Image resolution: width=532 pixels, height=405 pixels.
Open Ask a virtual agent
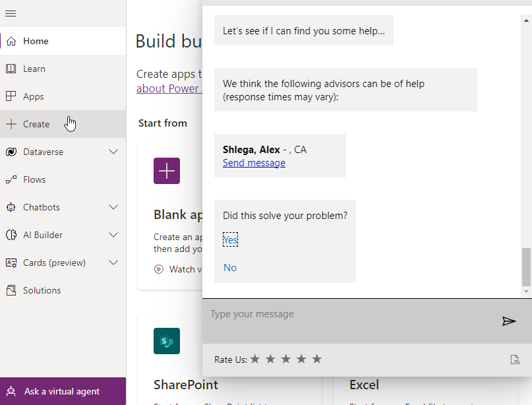pyautogui.click(x=63, y=391)
